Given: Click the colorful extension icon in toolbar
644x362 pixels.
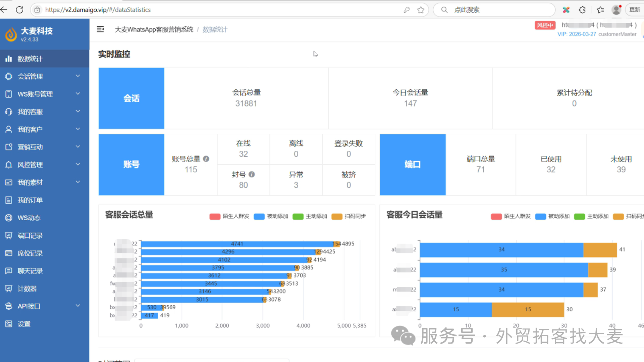Looking at the screenshot, I should [x=566, y=10].
